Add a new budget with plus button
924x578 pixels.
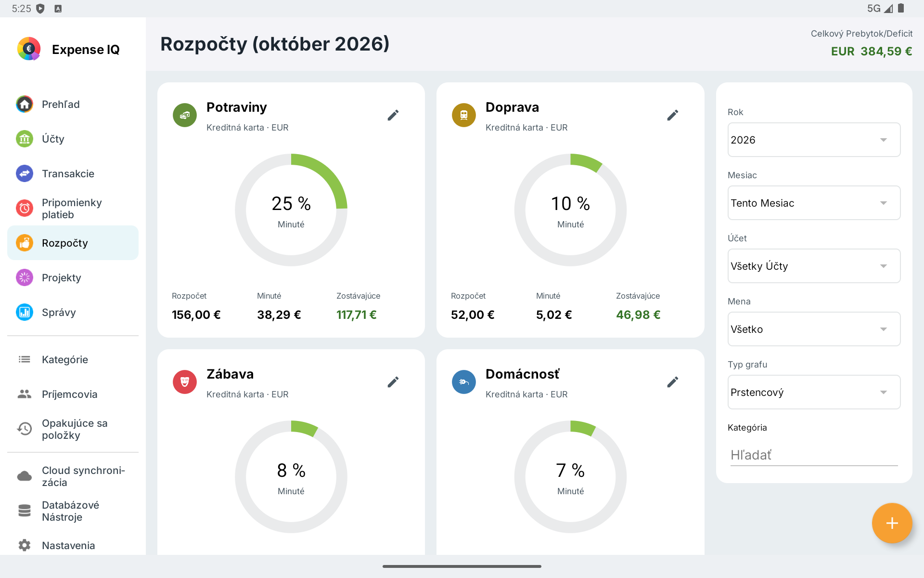[x=892, y=523]
